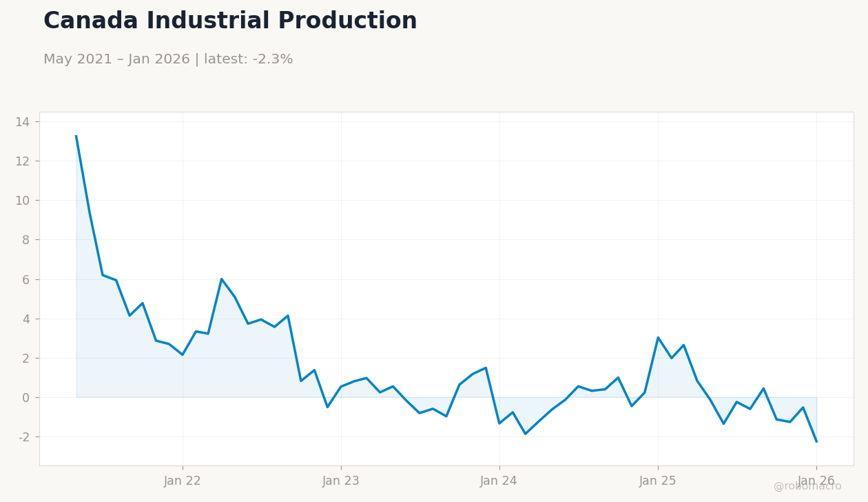The image size is (868, 502).
Task: Click the x-axis label Jan 24
Action: (x=499, y=481)
